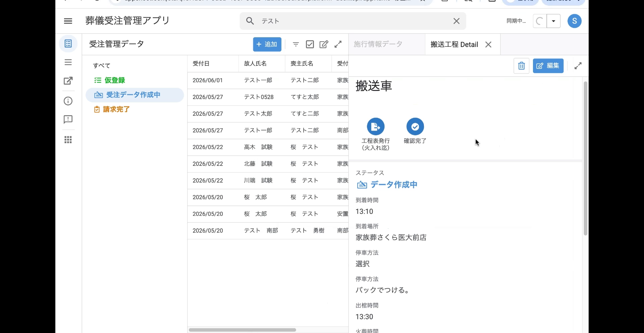Open the apps grid sidebar icon
The image size is (644, 333).
point(68,140)
